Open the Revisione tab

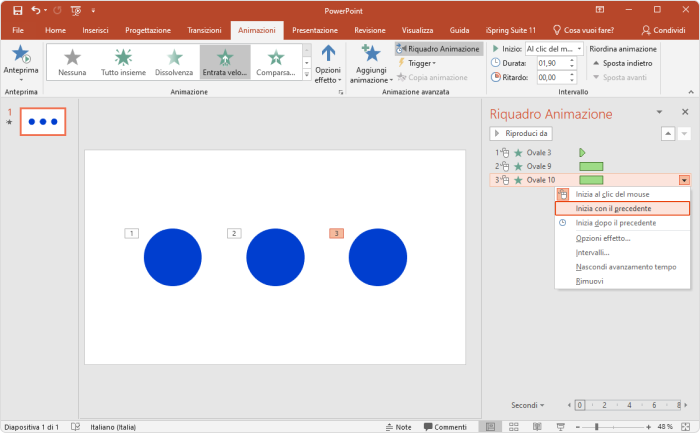(370, 30)
